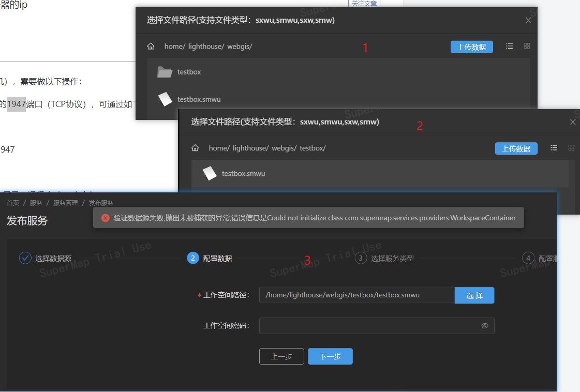The height and width of the screenshot is (392, 580).
Task: Click the home icon beside the home/lighthouse/webgis/ path
Action: tap(151, 46)
